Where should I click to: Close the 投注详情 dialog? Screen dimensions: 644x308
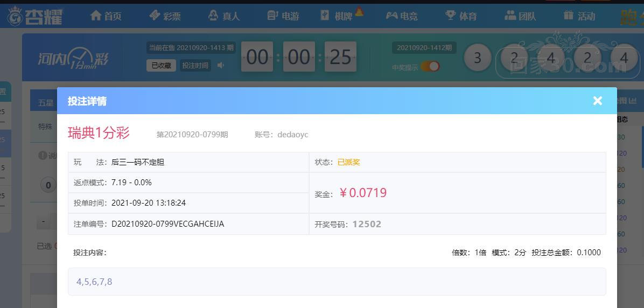597,101
